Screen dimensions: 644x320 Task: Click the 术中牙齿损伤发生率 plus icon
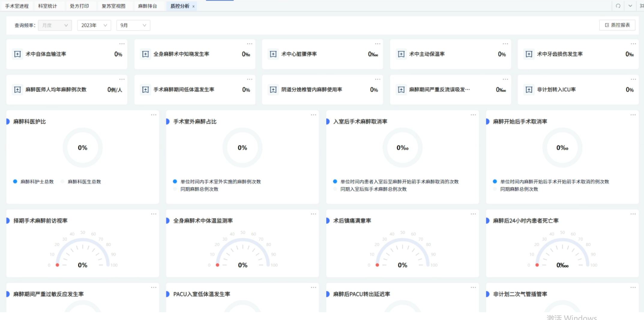[529, 54]
